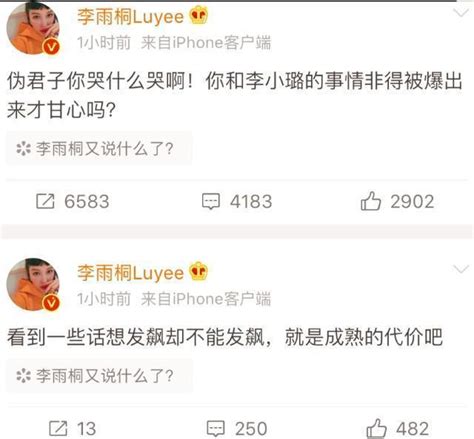Click crown member badge on second post

point(199,271)
